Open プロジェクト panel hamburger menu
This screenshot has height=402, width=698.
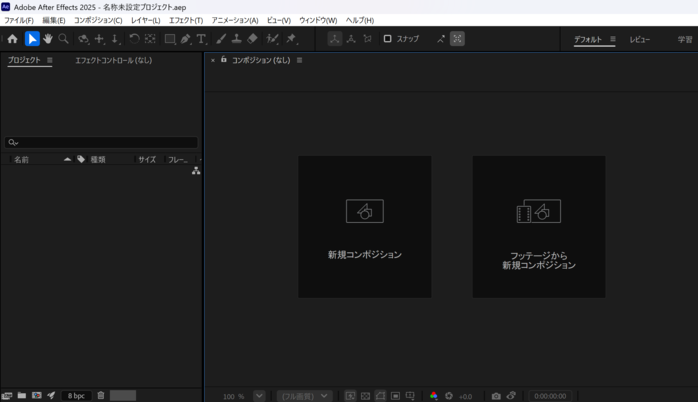(x=50, y=60)
